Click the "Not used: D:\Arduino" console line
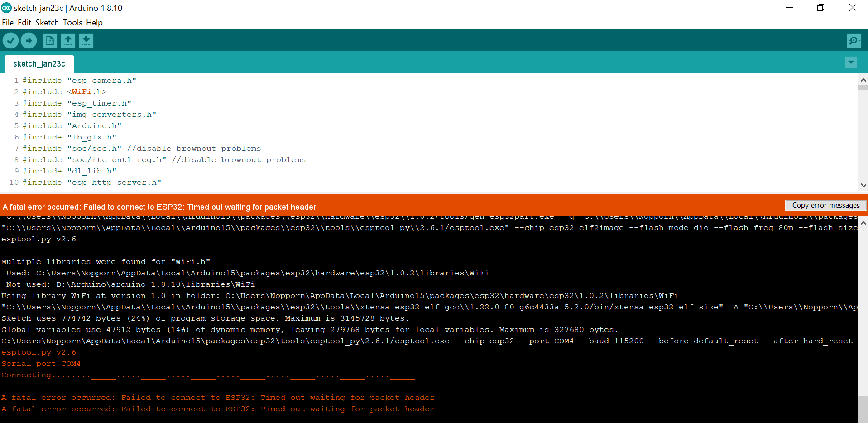 click(130, 284)
